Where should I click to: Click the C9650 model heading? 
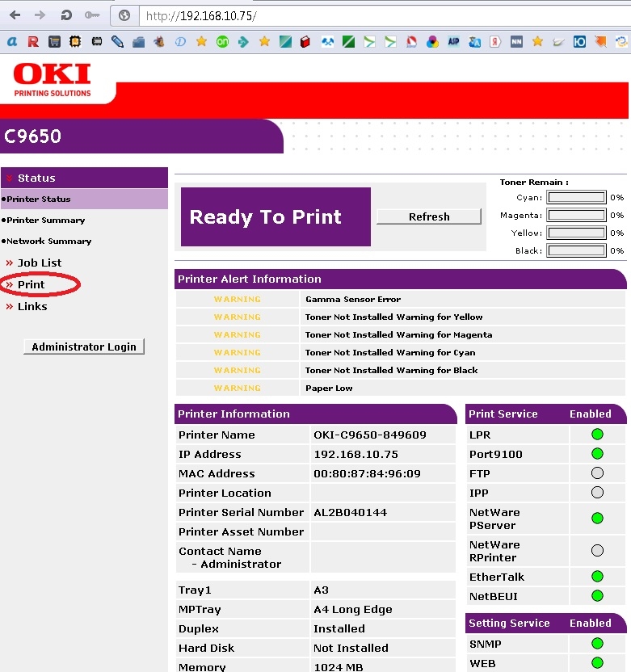coord(32,136)
